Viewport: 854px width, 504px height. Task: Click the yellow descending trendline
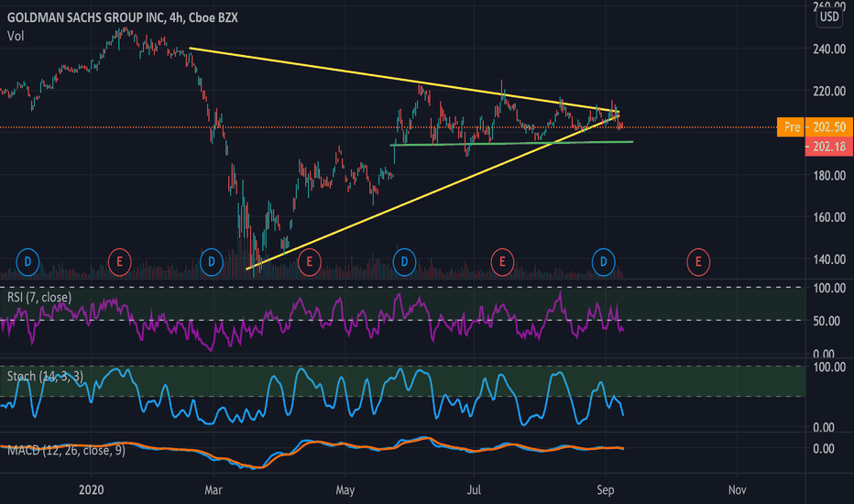403,80
